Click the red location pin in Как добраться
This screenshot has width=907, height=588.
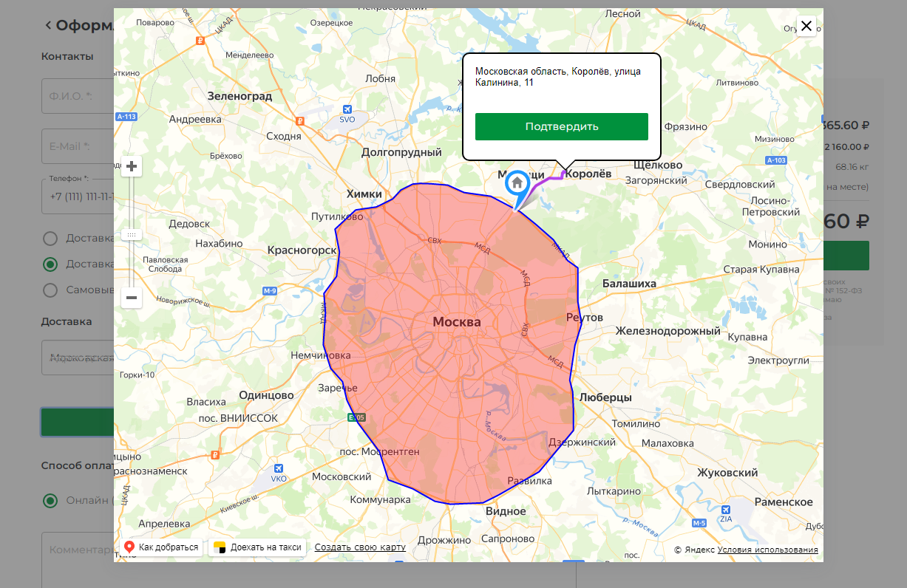click(129, 547)
